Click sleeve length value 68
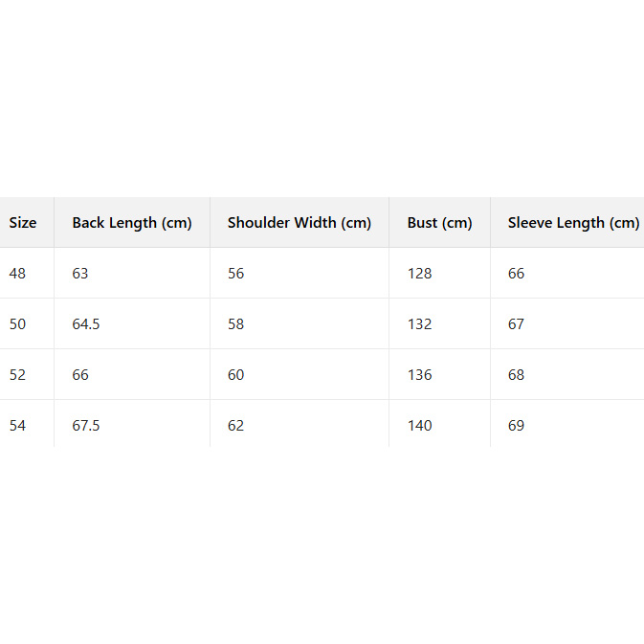This screenshot has width=644, height=644. (x=517, y=375)
